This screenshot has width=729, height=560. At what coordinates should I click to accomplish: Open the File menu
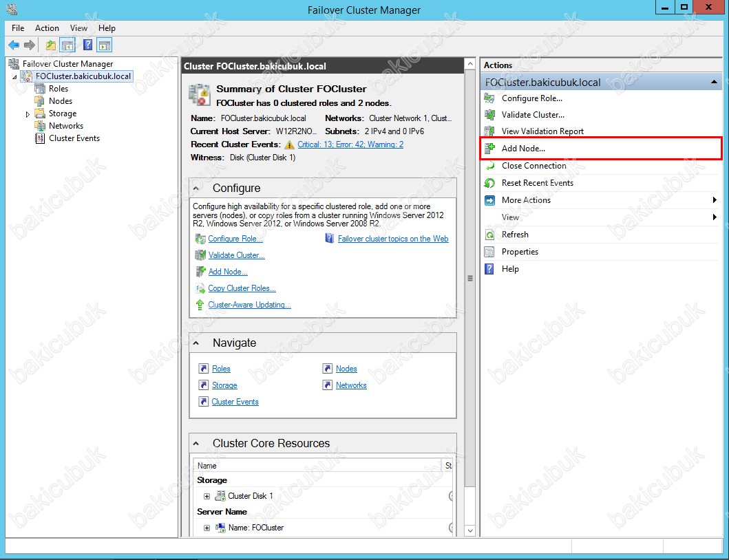(x=18, y=28)
